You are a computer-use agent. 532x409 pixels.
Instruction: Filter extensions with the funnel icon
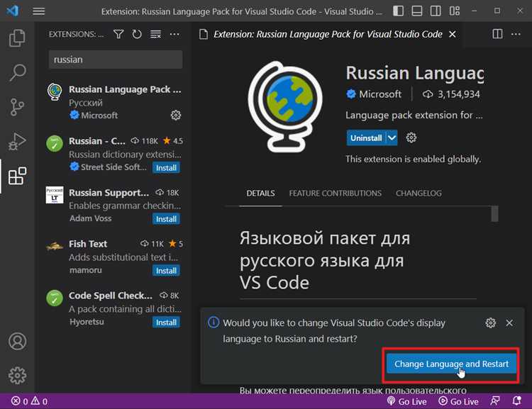[x=118, y=34]
